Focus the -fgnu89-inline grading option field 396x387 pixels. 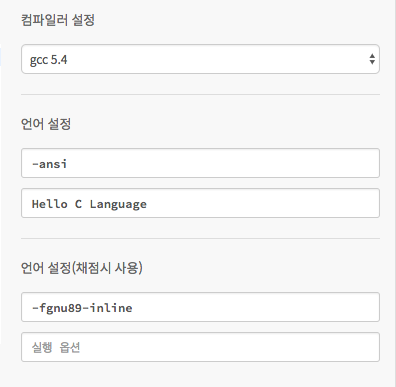tap(200, 307)
